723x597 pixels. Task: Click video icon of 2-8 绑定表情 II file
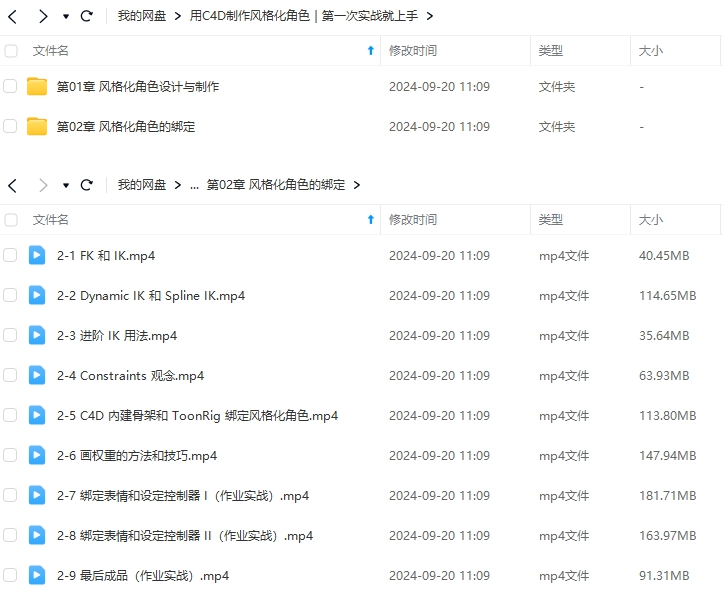[x=37, y=535]
